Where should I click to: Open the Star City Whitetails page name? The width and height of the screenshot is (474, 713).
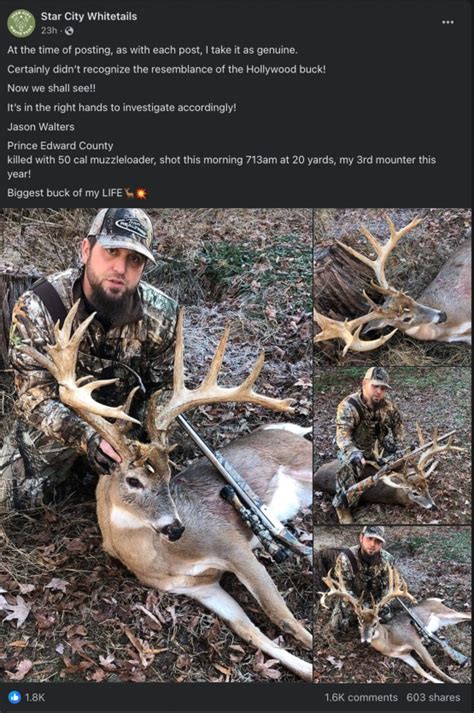[x=89, y=16]
